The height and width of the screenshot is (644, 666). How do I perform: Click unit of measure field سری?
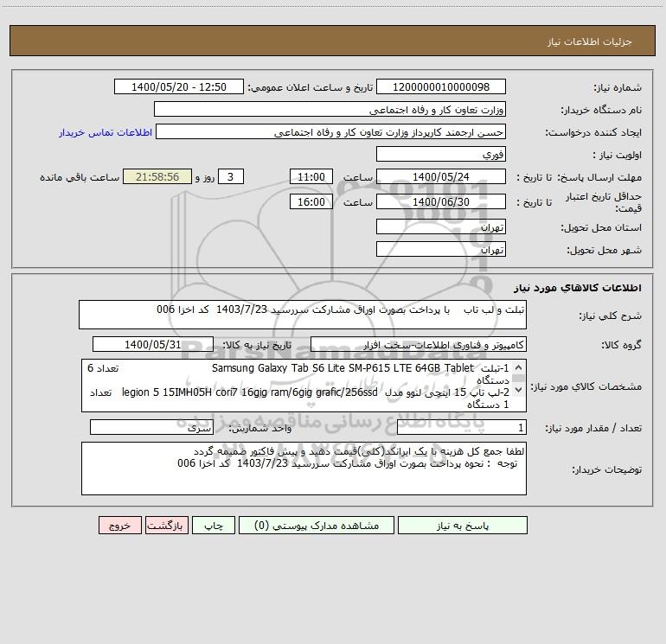[151, 428]
